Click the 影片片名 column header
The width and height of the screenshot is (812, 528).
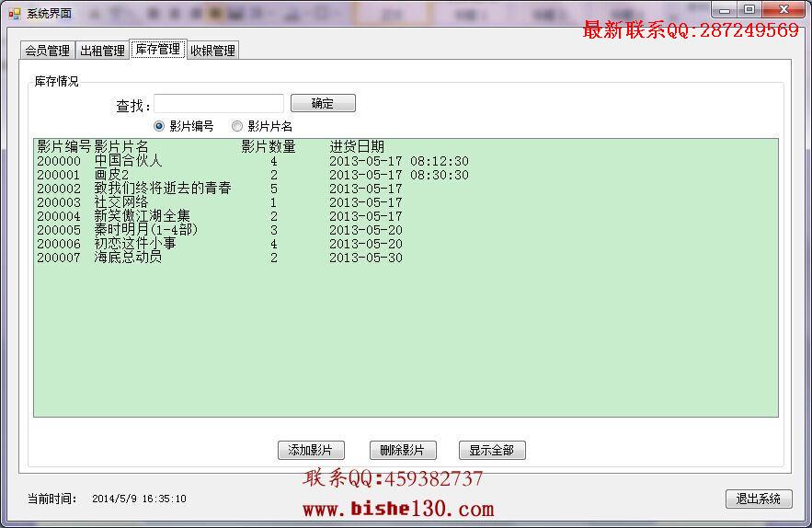coord(121,146)
